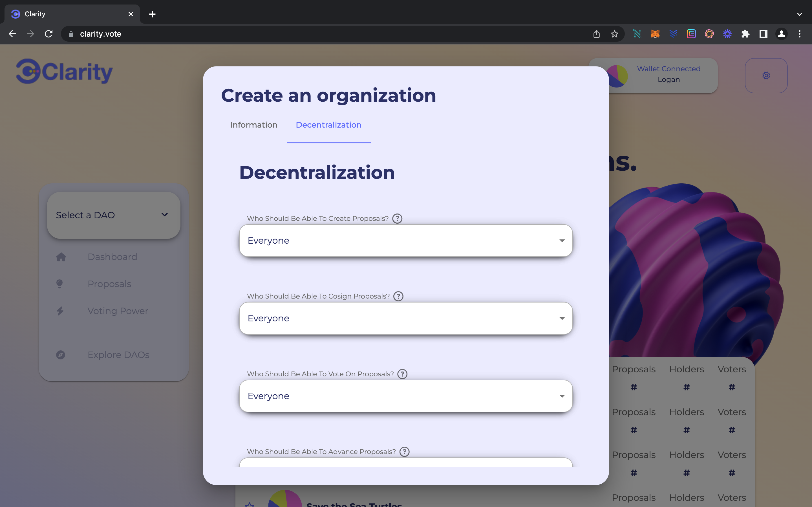
Task: Open the Vote On Proposals permission dropdown
Action: pos(406,396)
